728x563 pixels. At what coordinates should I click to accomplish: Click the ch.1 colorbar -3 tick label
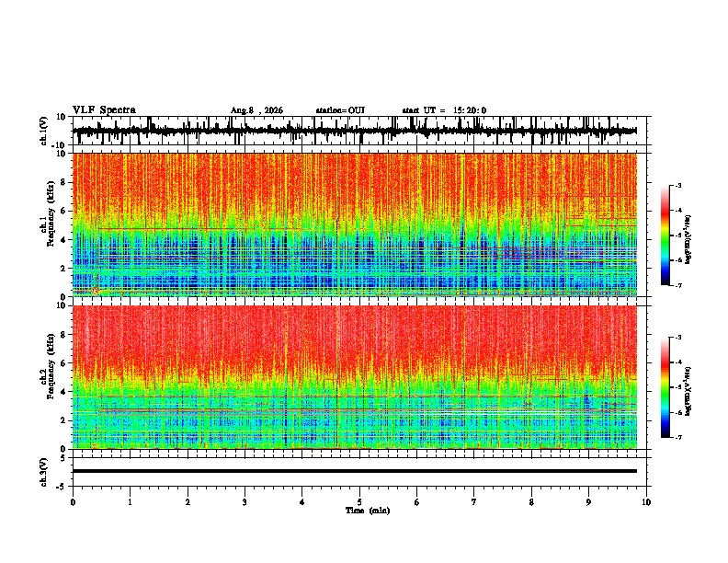(677, 185)
